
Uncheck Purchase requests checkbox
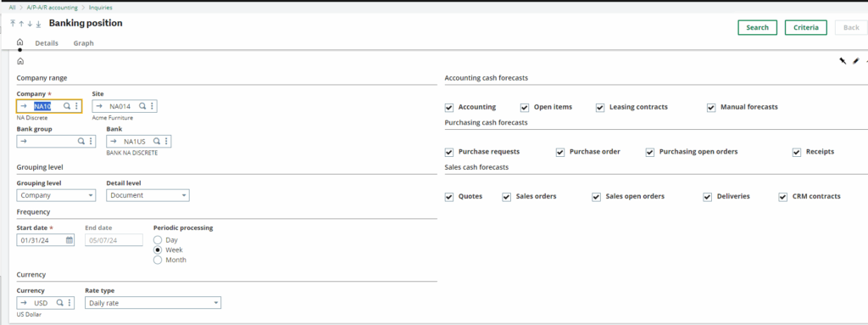click(x=449, y=152)
